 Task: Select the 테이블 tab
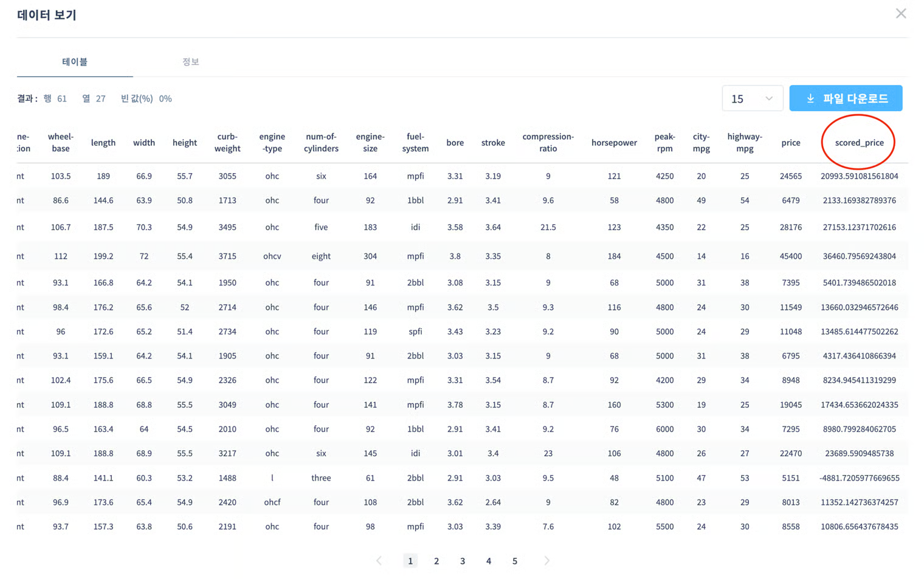pos(75,61)
